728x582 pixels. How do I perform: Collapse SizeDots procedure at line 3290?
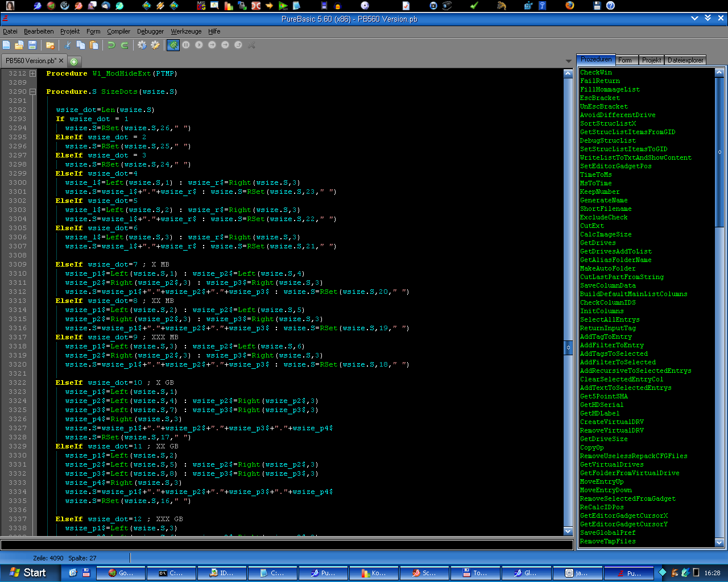[x=33, y=92]
